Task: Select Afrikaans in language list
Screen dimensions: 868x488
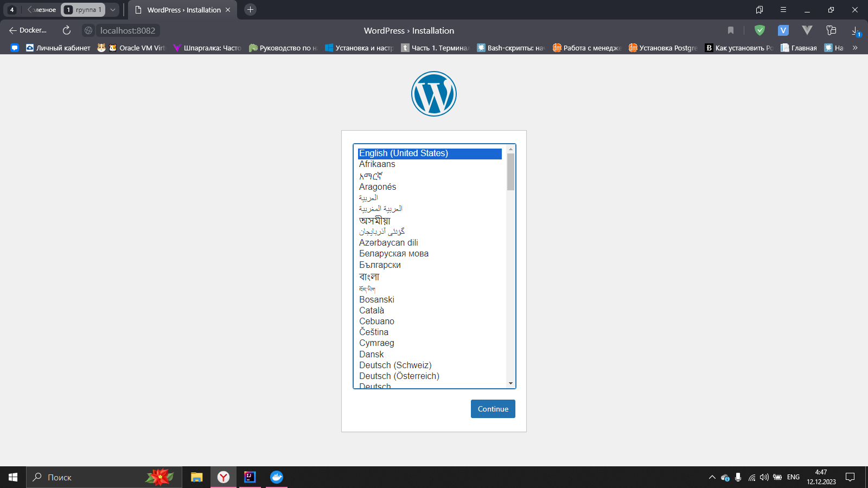Action: (x=430, y=164)
